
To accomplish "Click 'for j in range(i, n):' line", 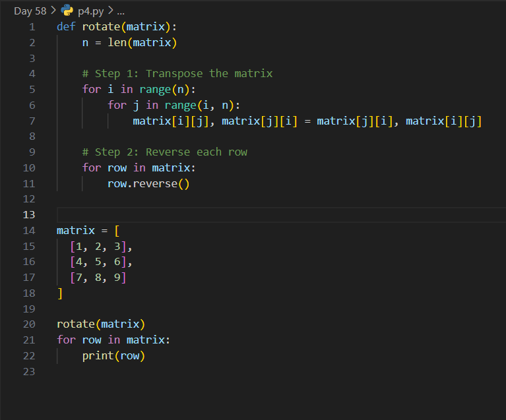I will point(174,105).
